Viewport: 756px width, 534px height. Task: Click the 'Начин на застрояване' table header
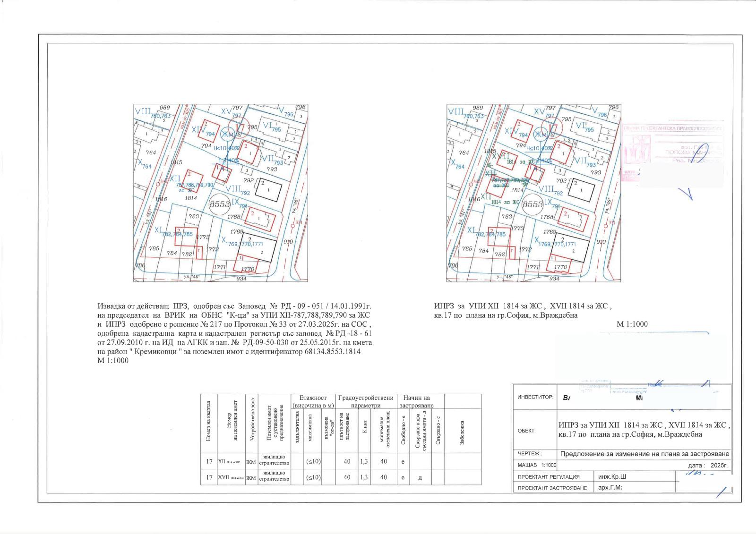(416, 401)
